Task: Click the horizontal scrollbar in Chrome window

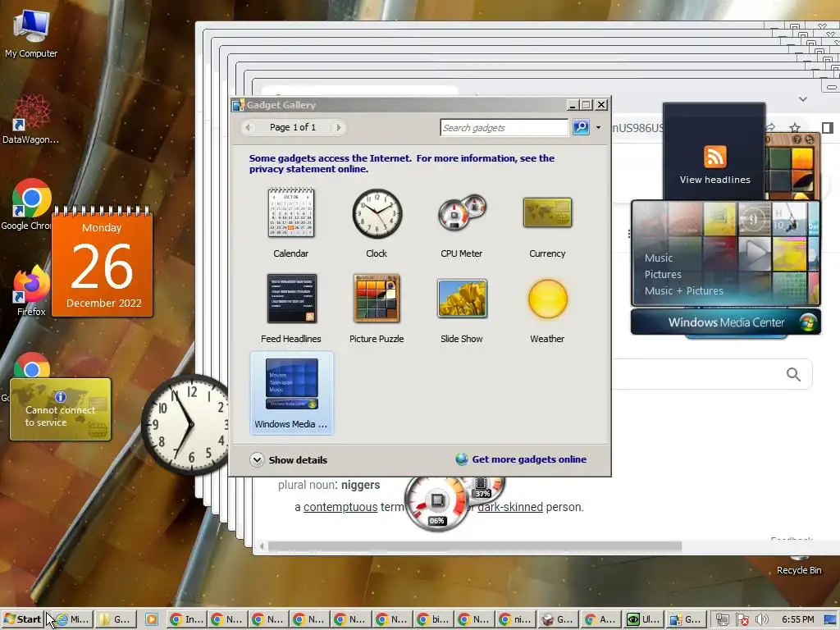Action: pyautogui.click(x=475, y=546)
